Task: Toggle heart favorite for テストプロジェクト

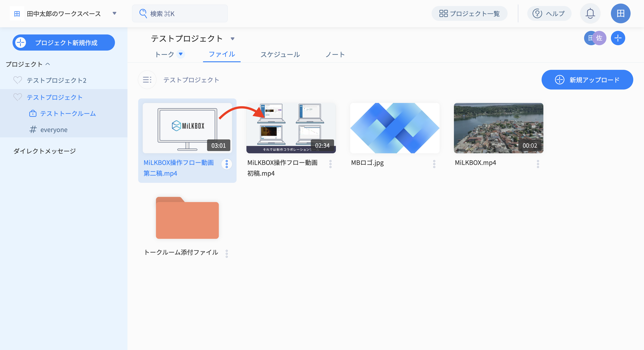Action: [17, 97]
